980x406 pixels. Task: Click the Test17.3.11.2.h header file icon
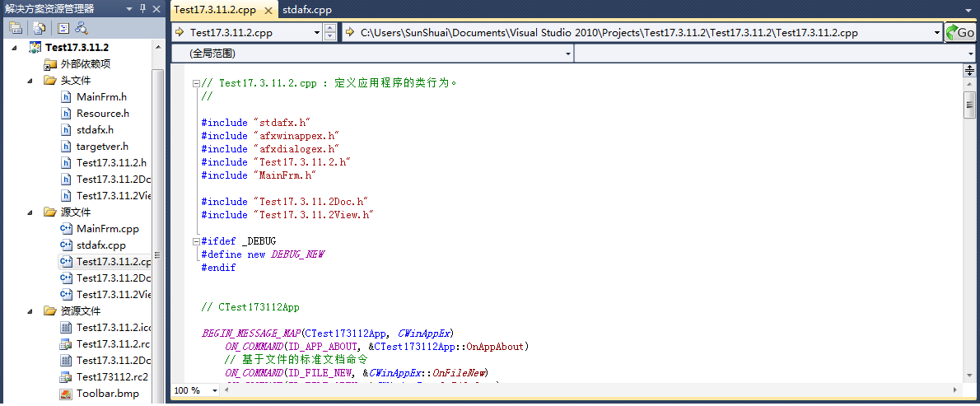pos(66,162)
